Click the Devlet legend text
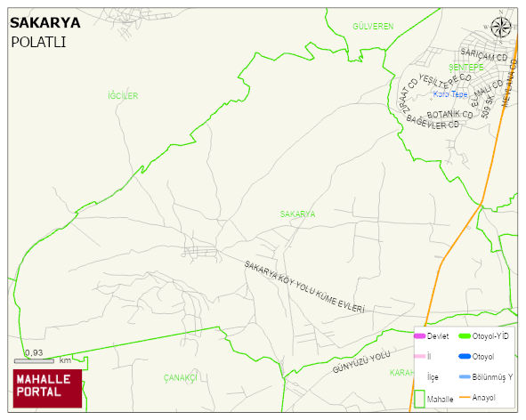This screenshot has height=420, width=526. [438, 336]
